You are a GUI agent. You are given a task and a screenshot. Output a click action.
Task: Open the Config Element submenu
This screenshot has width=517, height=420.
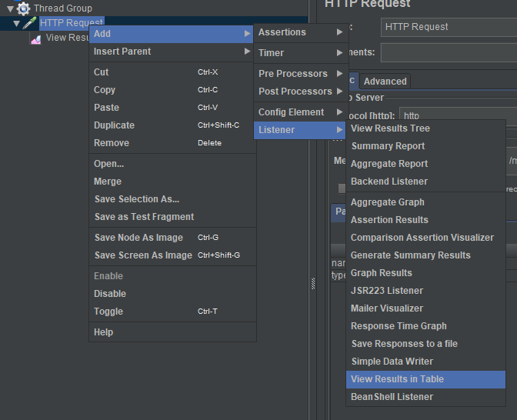tap(300, 112)
